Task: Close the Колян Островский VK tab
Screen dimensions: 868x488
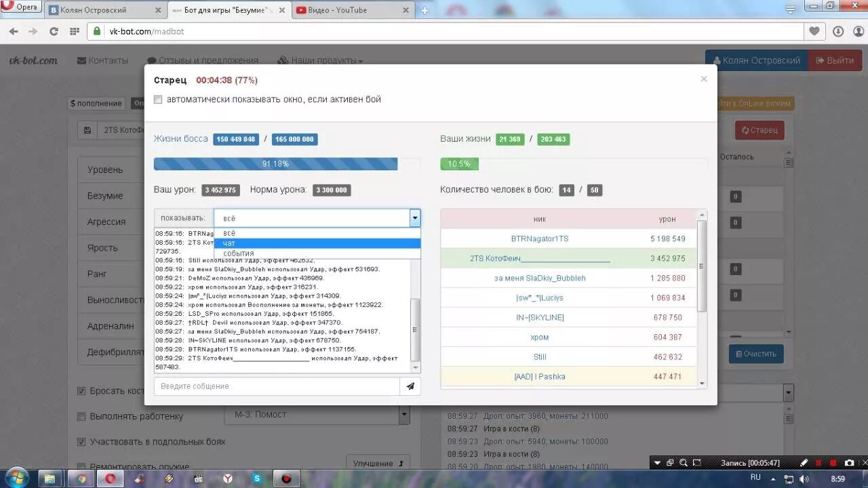Action: pos(157,10)
